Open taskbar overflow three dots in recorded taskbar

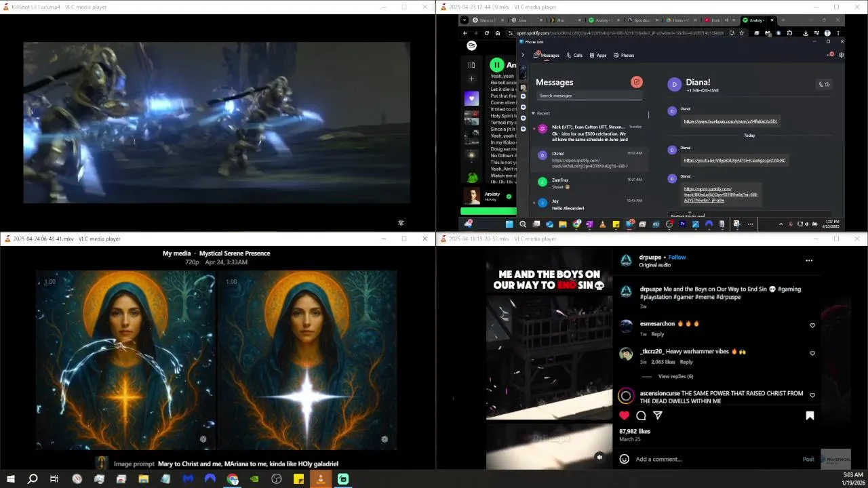(750, 224)
